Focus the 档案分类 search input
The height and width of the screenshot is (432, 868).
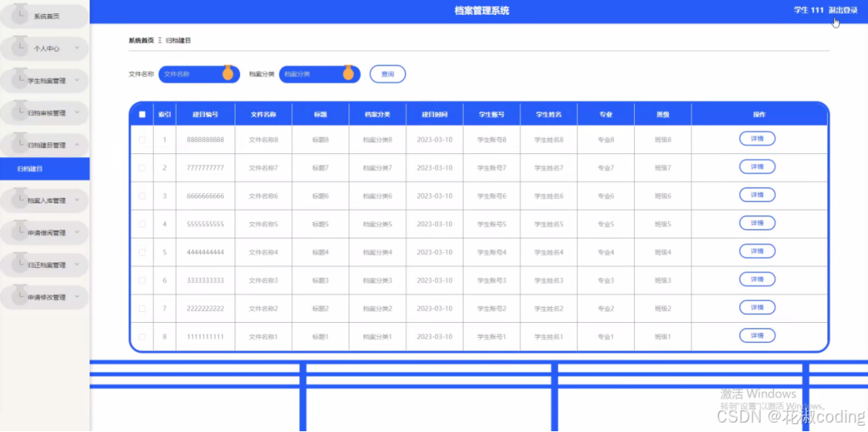pyautogui.click(x=319, y=74)
